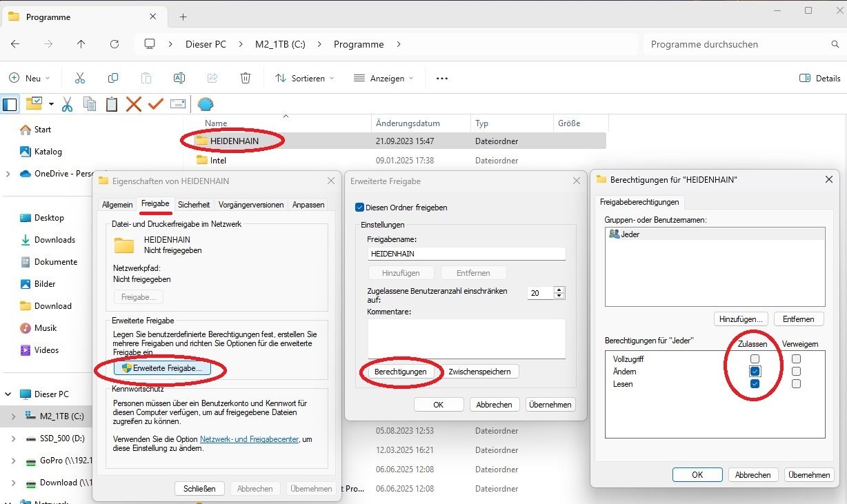
Task: Toggle the navigation pane icon in second toolbar
Action: (x=10, y=104)
